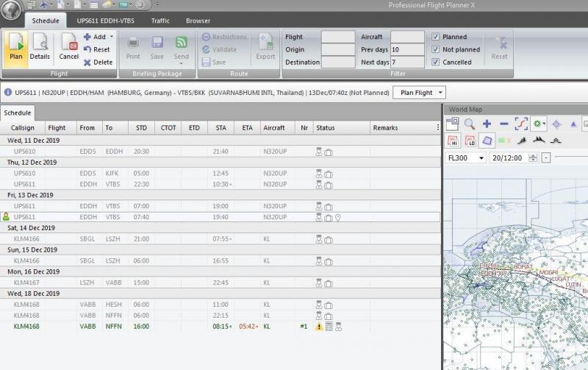Viewport: 588px width, 370px height.
Task: Disable the Cancelled filter checkbox
Action: click(436, 63)
